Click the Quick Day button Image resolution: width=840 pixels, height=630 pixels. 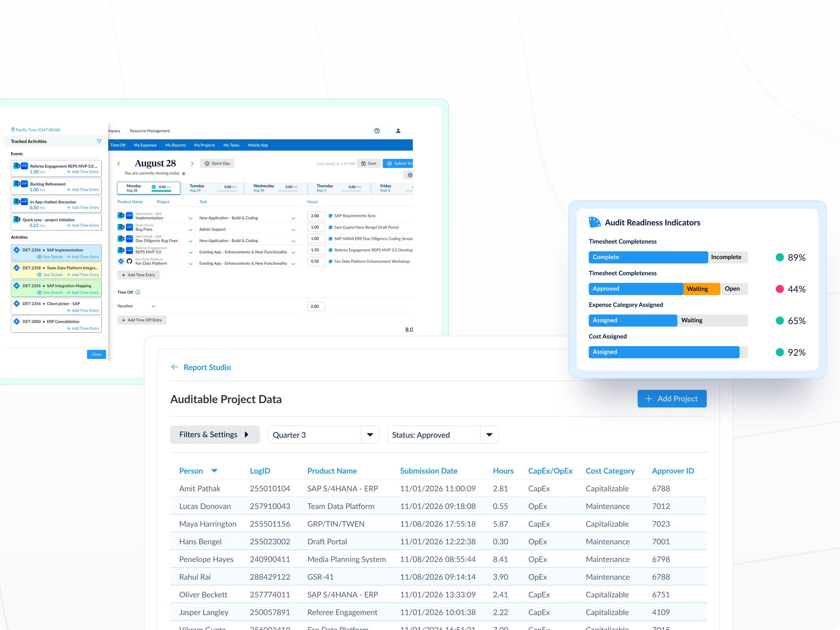[217, 164]
